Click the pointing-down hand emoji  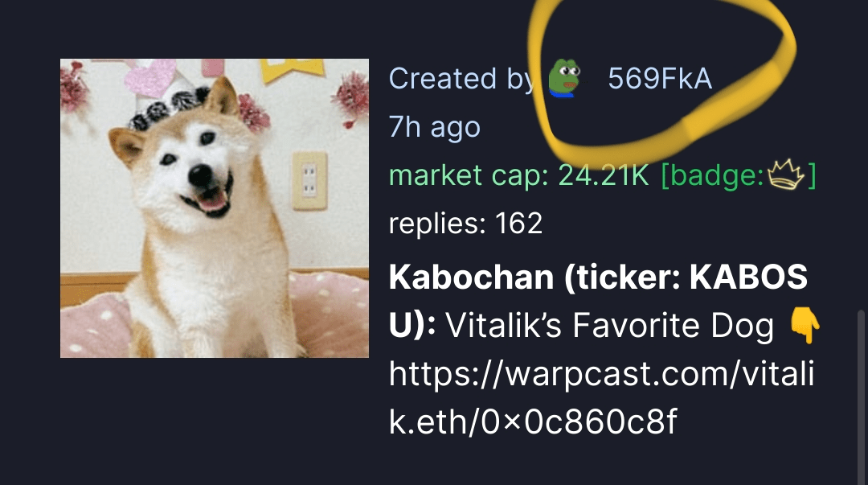coord(805,326)
